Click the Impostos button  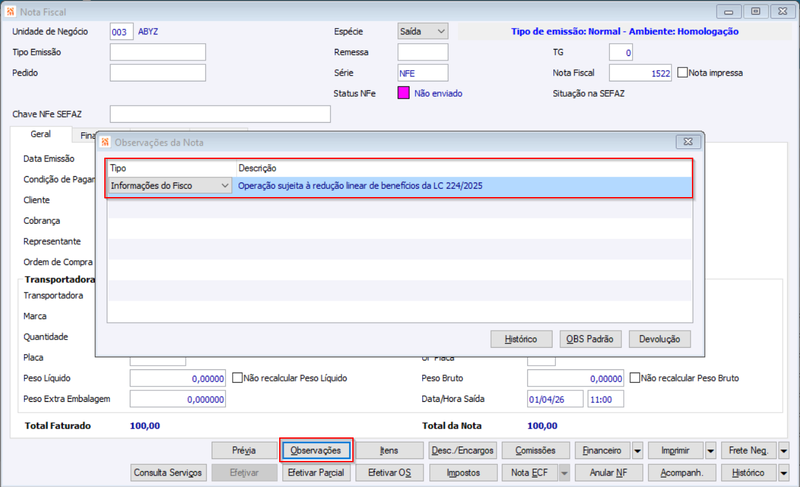pyautogui.click(x=463, y=473)
